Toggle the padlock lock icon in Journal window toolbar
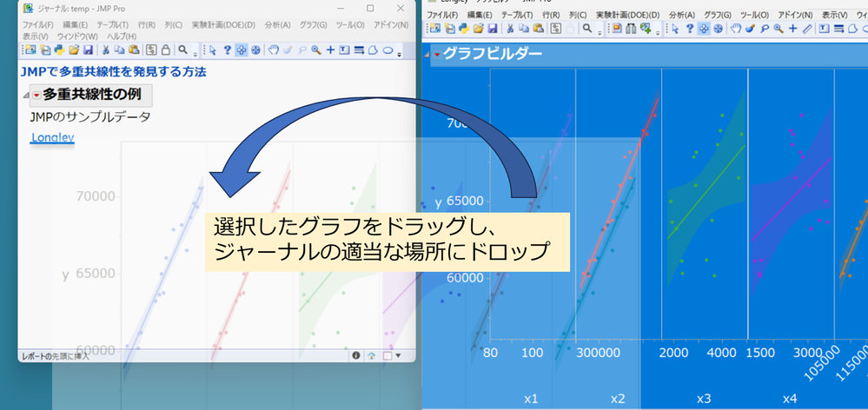The height and width of the screenshot is (410, 868). click(x=165, y=50)
